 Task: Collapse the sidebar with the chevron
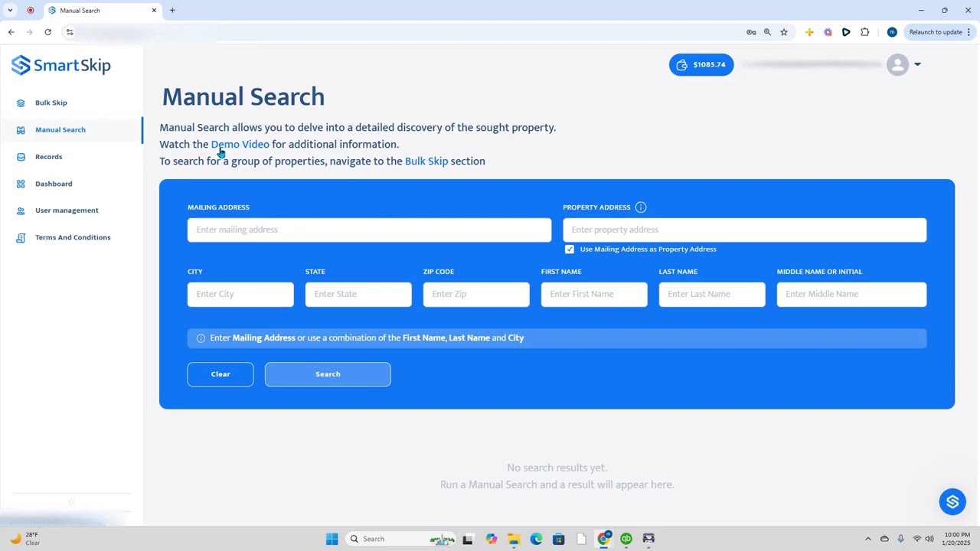(x=71, y=503)
